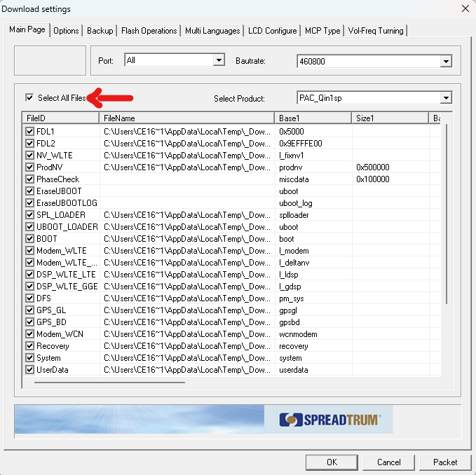
Task: Open the Port dropdown list
Action: [219, 60]
